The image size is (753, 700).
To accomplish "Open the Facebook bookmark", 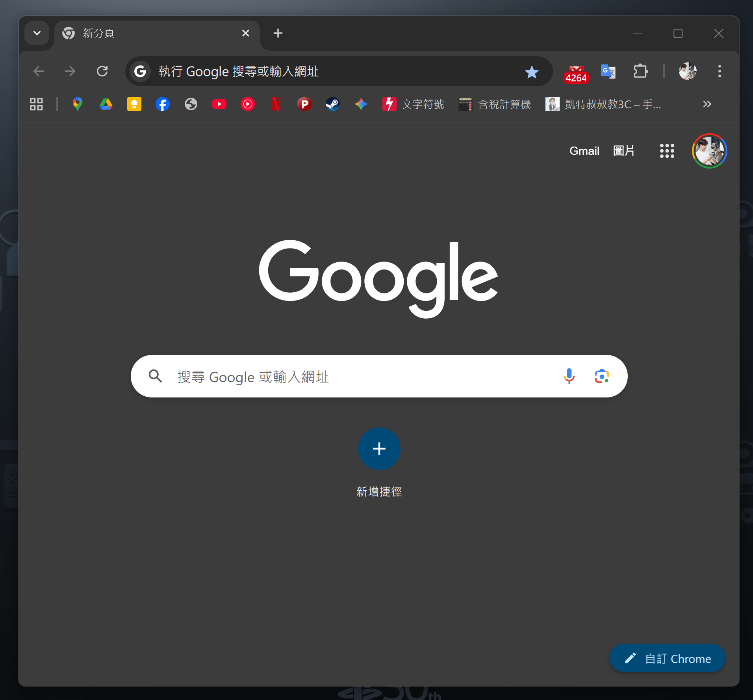I will point(162,104).
